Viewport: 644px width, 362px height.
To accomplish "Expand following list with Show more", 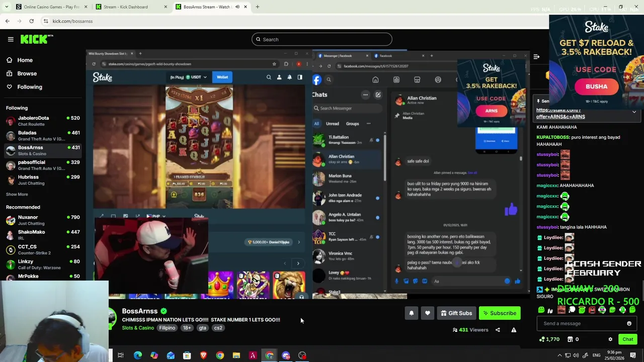I will [17, 194].
